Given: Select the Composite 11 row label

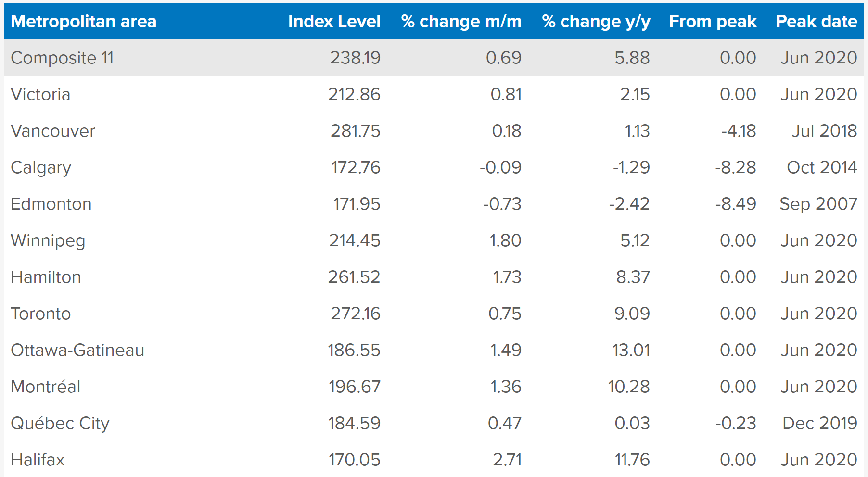Looking at the screenshot, I should click(62, 58).
